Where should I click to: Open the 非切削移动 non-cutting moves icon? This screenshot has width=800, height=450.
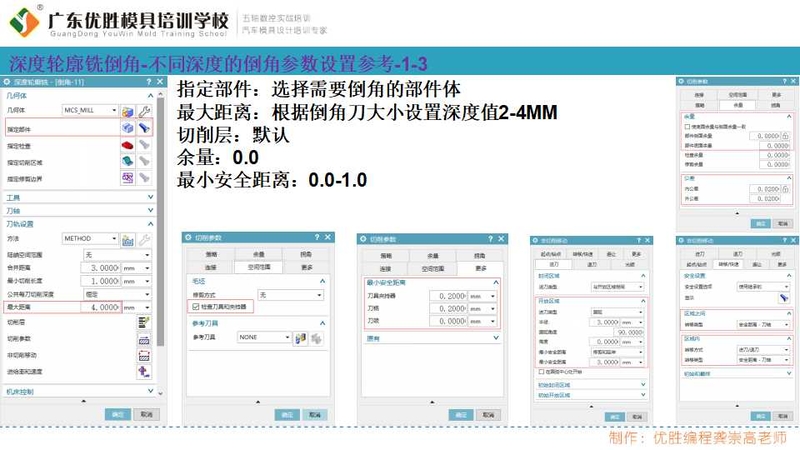(144, 356)
